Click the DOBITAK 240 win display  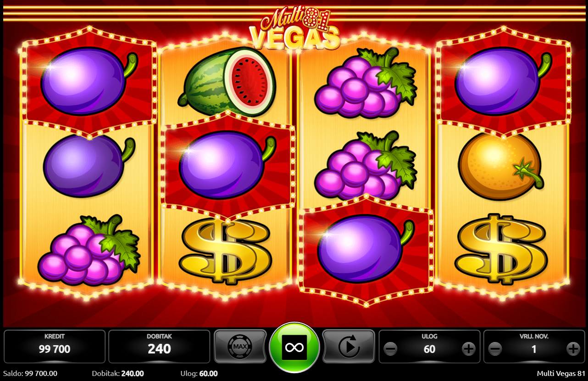[x=159, y=347]
